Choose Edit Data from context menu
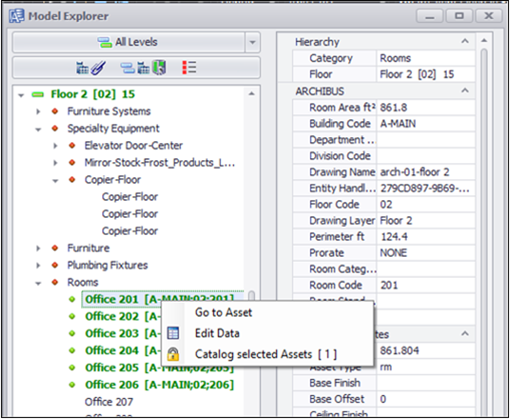This screenshot has width=510, height=419. 217,333
